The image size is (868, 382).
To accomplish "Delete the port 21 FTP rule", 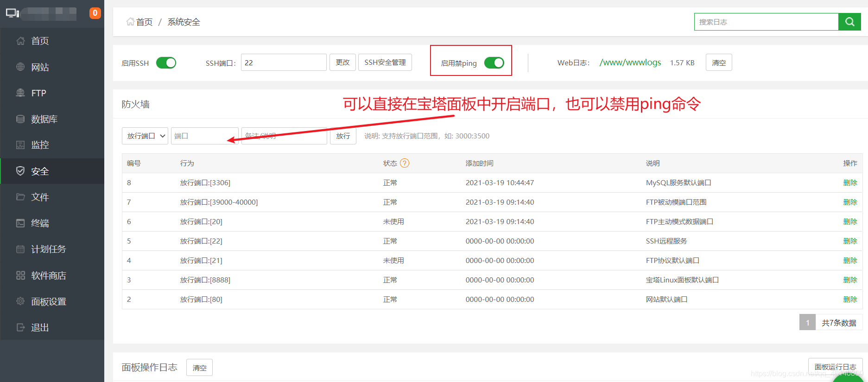I will [x=850, y=260].
